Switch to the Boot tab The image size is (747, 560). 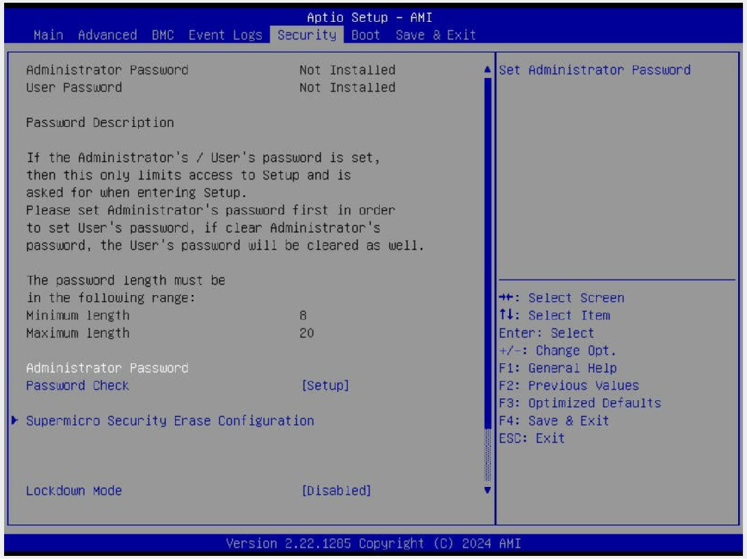point(366,35)
